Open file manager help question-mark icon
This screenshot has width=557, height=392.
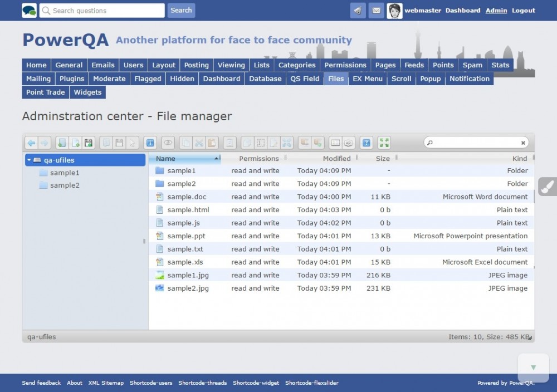click(x=366, y=143)
